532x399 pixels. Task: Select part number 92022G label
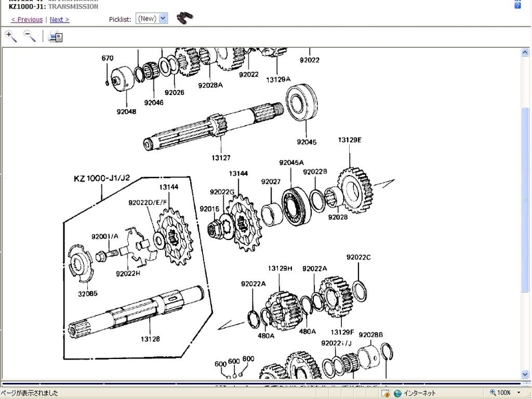click(x=222, y=192)
